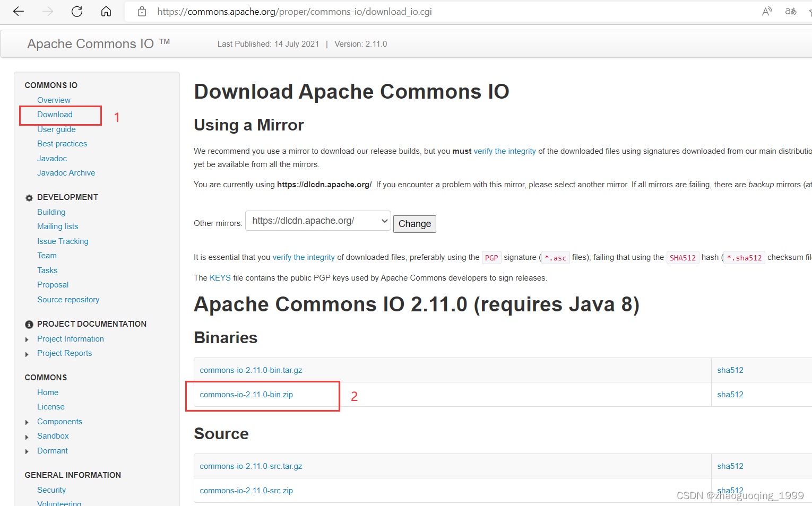Click Apache Commons IO site title
The image size is (812, 506).
click(99, 43)
